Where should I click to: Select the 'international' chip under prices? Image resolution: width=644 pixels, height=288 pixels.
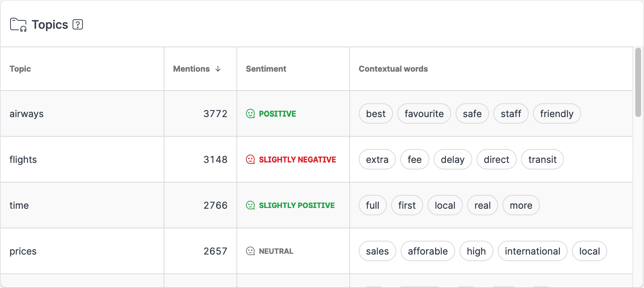532,251
